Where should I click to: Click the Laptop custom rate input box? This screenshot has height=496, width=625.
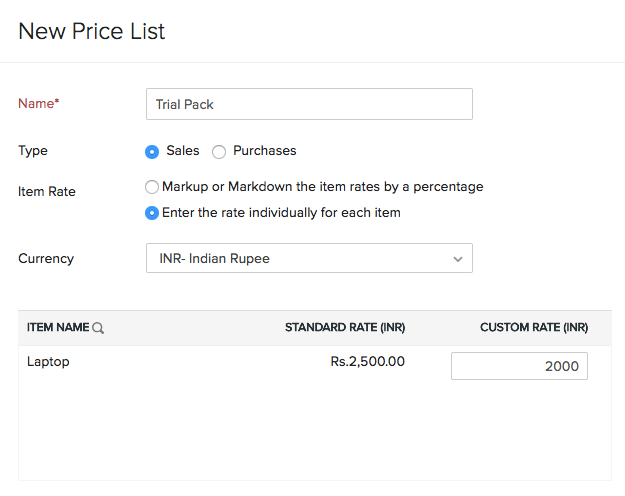519,366
